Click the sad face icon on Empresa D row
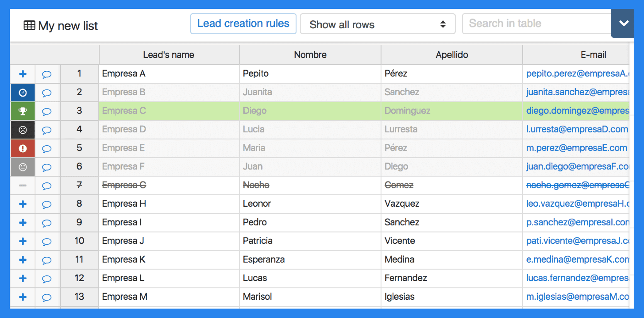644x318 pixels. [23, 130]
